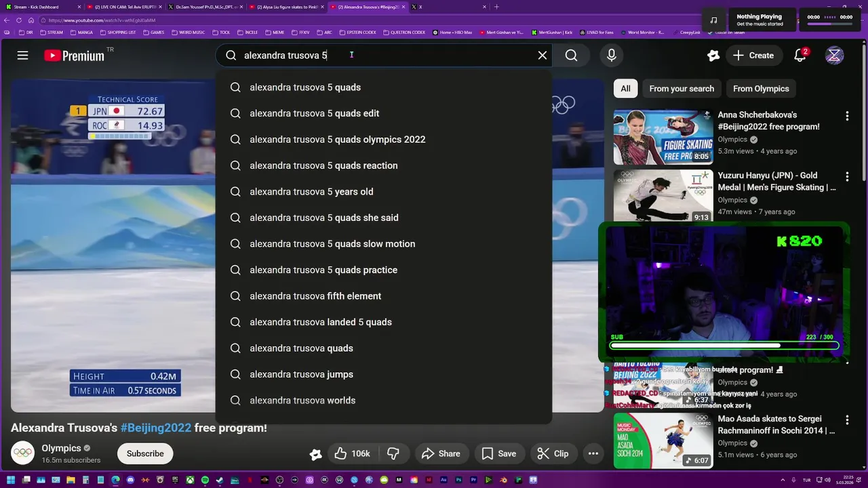Open the account avatar menu
Screen dimensions: 868x488
tap(834, 56)
